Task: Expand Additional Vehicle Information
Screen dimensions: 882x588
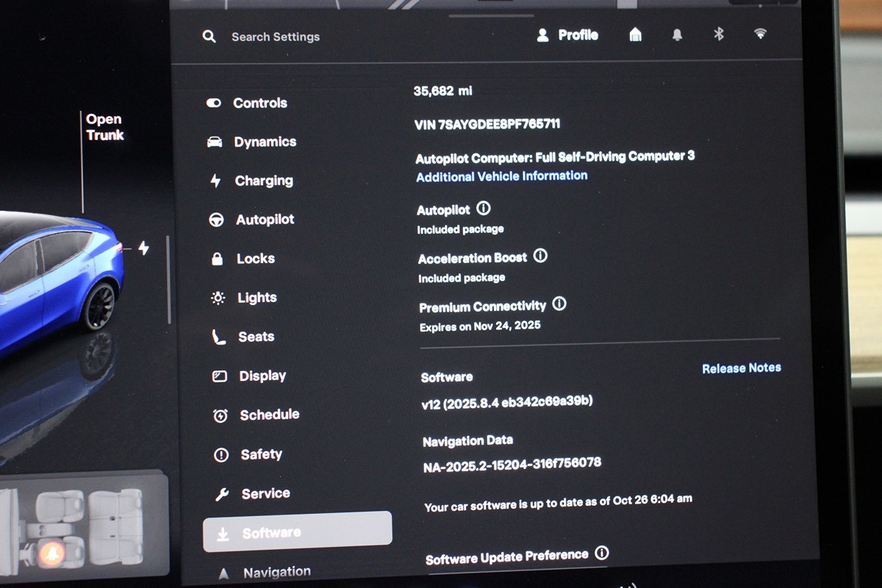Action: pyautogui.click(x=501, y=175)
